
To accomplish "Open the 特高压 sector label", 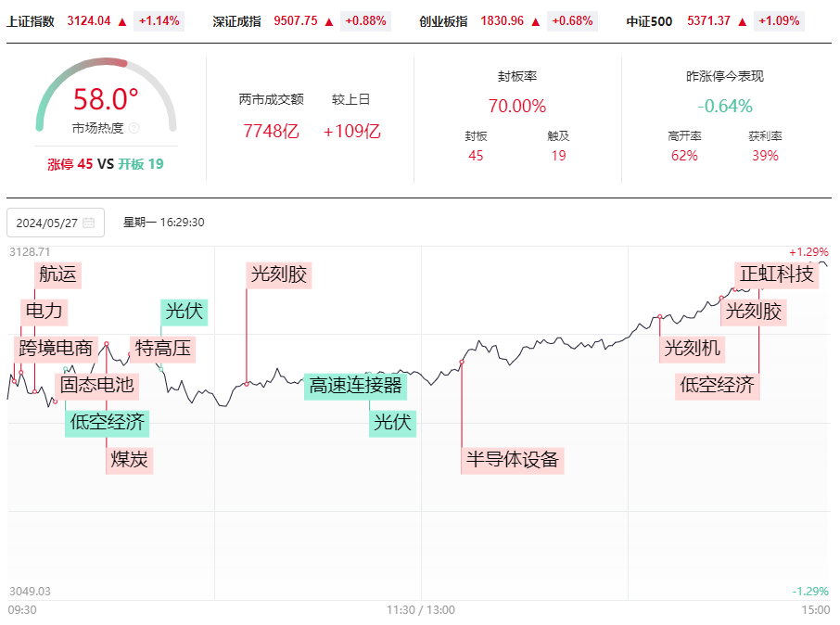I will point(163,349).
